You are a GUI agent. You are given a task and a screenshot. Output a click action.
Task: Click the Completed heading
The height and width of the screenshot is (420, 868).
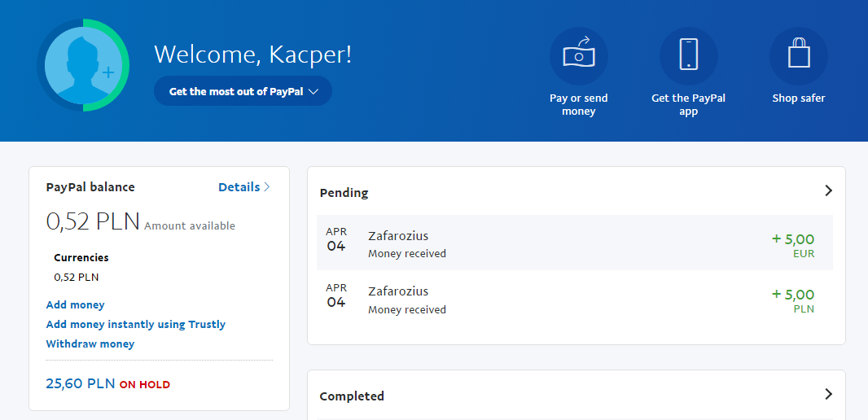click(352, 396)
